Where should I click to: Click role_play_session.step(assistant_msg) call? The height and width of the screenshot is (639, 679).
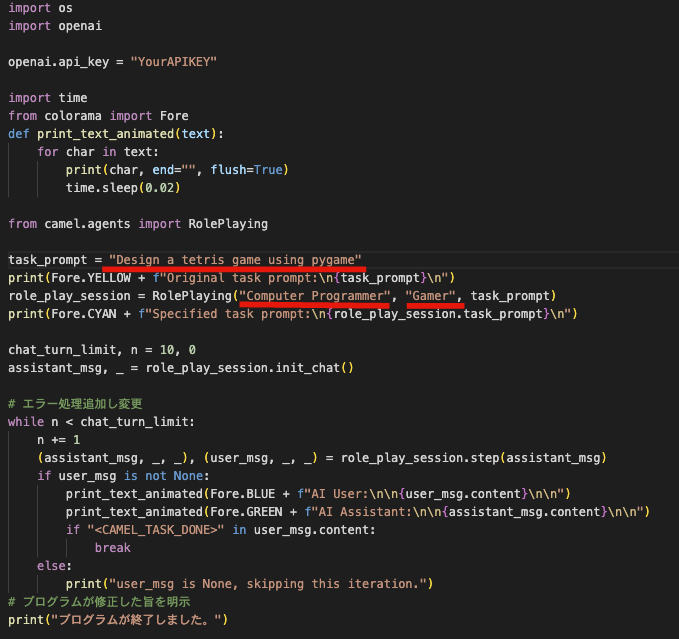474,458
